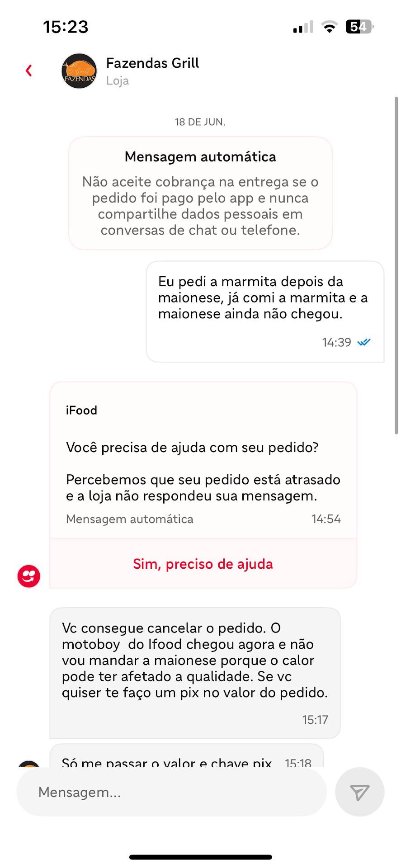The image size is (401, 868).
Task: Tap the partially visible store avatar at bottom
Action: (x=29, y=764)
